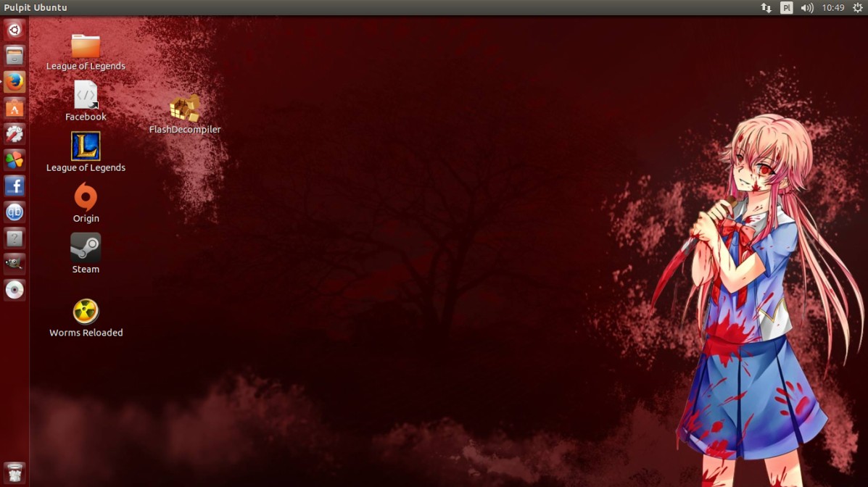Open the network connections indicator
The width and height of the screenshot is (868, 487).
766,8
